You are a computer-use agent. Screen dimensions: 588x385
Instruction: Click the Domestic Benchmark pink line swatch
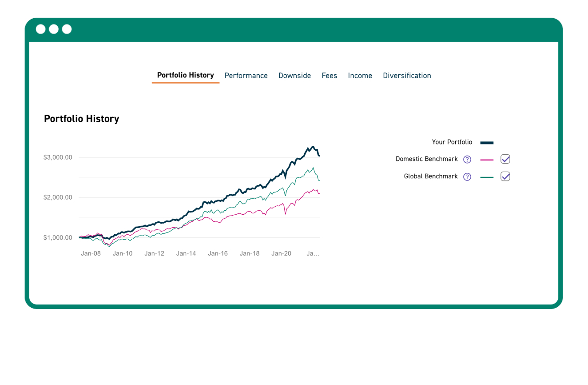pos(487,159)
